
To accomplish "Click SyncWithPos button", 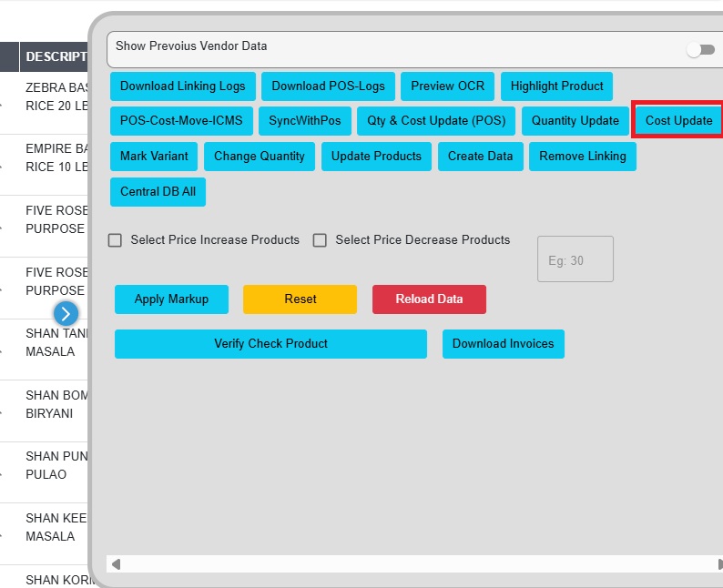I will 305,121.
